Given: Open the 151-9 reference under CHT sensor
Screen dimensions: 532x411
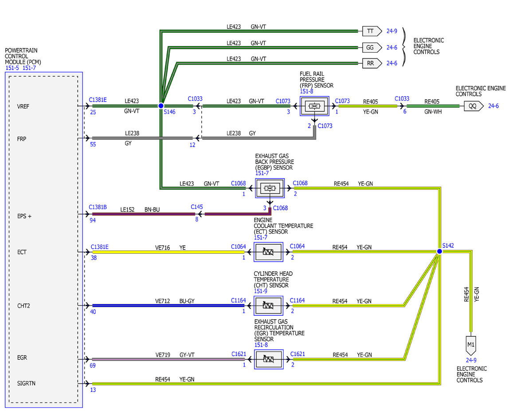Looking at the screenshot, I should (261, 291).
